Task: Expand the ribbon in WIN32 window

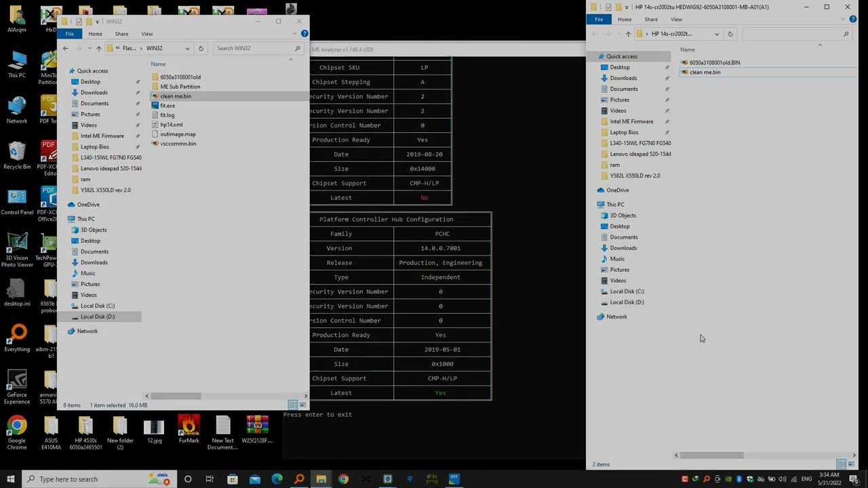Action: (294, 33)
